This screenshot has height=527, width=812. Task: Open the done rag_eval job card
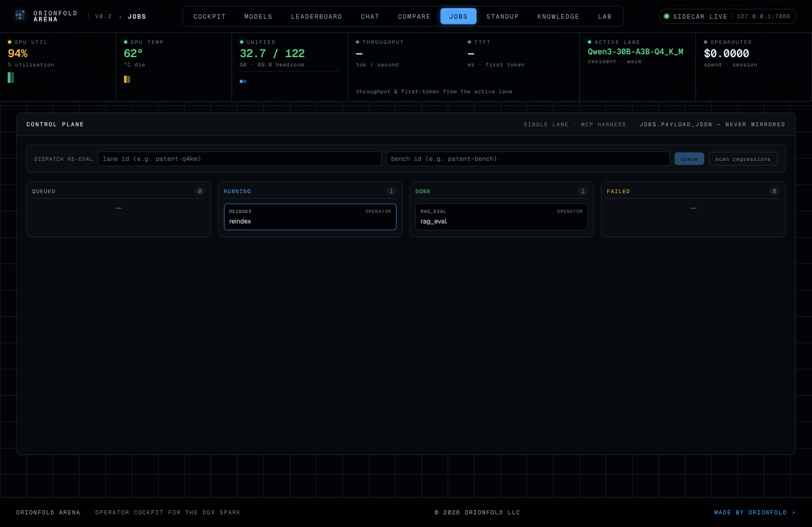501,217
